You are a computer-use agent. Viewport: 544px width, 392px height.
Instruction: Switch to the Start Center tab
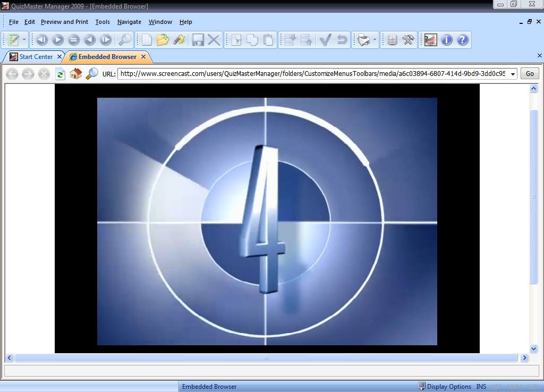click(x=36, y=56)
